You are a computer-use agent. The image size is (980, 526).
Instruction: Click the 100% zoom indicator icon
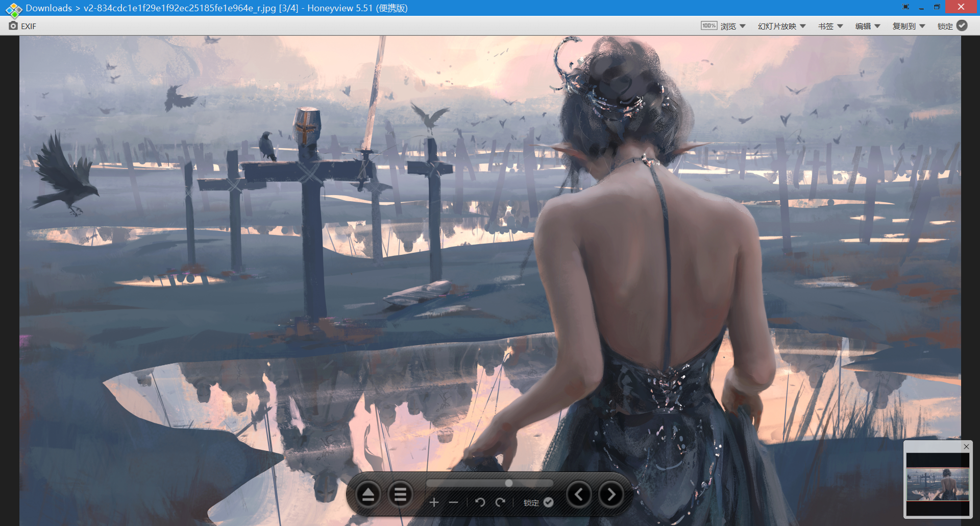point(708,26)
